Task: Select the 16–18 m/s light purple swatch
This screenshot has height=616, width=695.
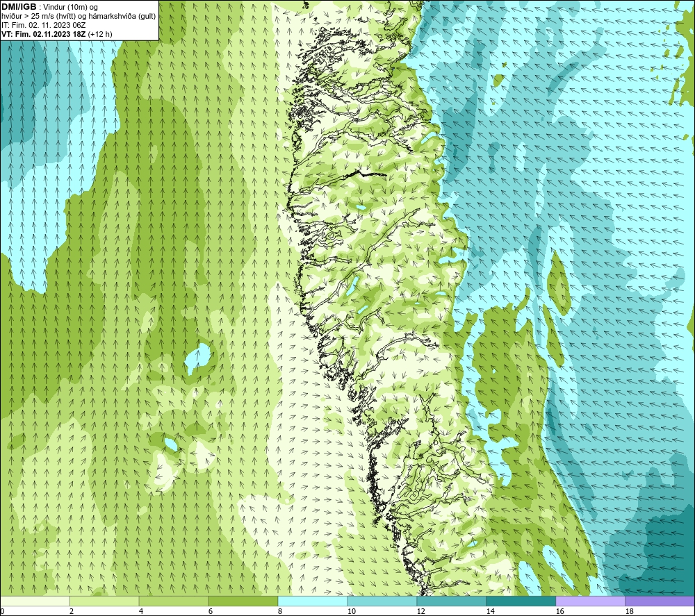Action: 590,601
